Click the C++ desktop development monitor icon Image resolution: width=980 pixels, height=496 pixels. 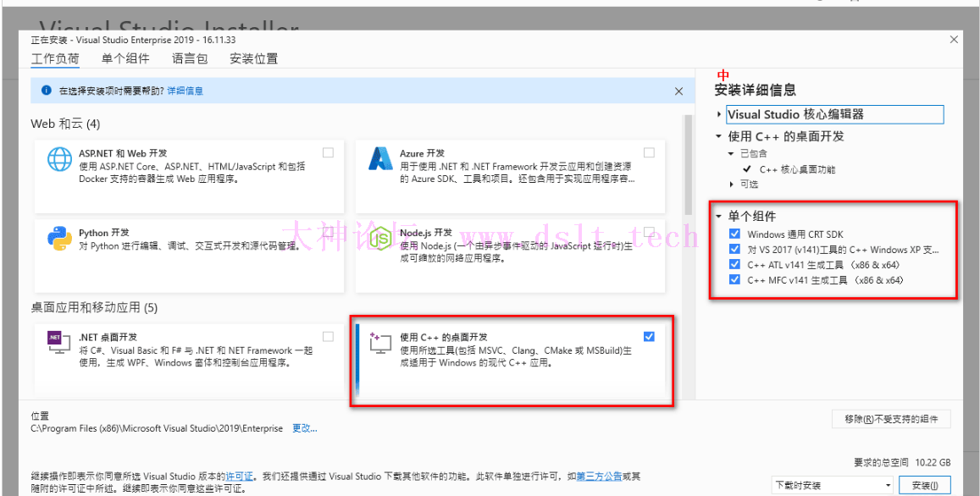pos(380,344)
